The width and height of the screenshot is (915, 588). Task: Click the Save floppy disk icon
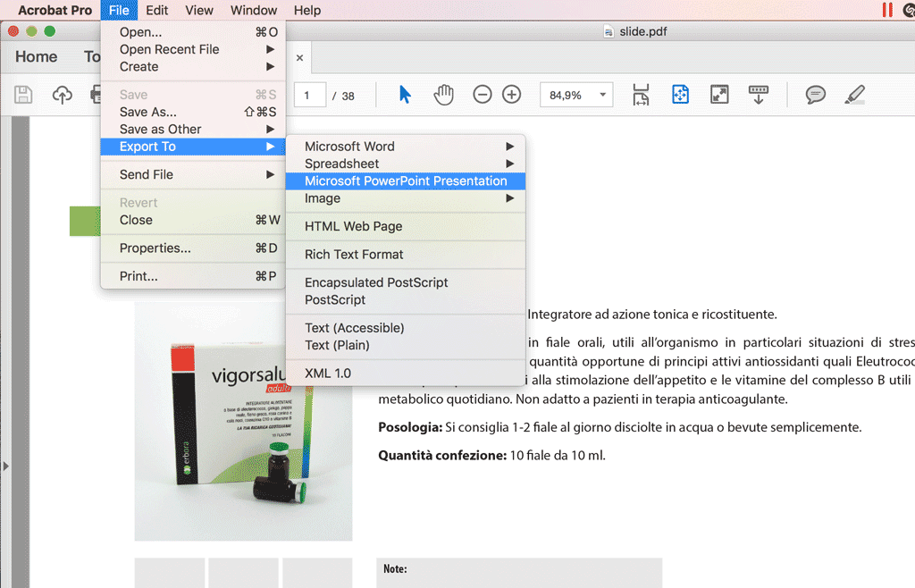tap(23, 95)
